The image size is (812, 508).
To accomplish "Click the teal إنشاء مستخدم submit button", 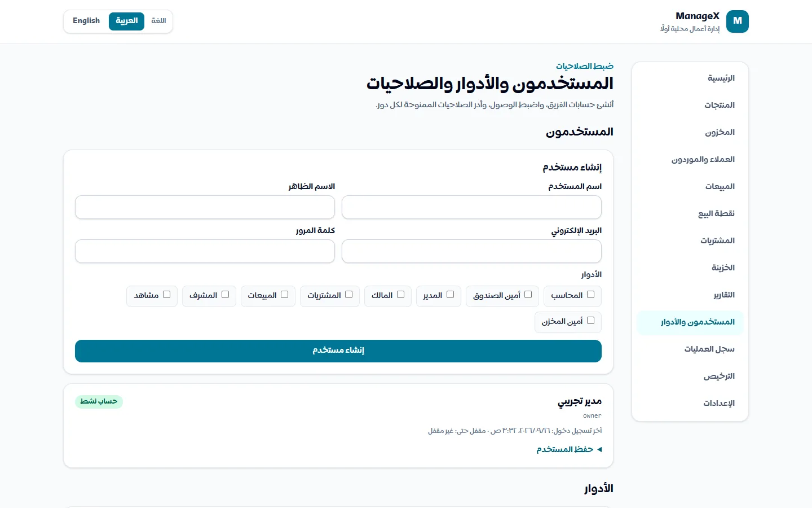I will [338, 351].
